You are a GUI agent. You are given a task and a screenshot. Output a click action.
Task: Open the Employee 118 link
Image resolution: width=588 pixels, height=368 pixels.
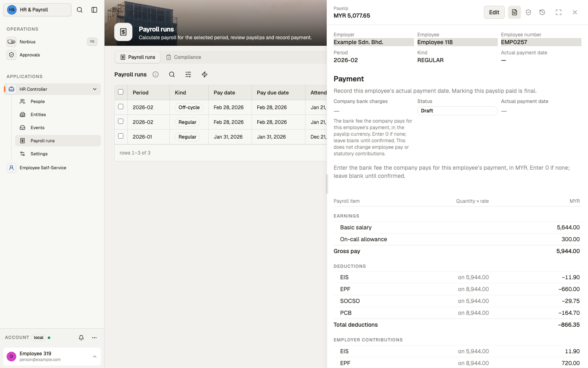click(x=457, y=42)
